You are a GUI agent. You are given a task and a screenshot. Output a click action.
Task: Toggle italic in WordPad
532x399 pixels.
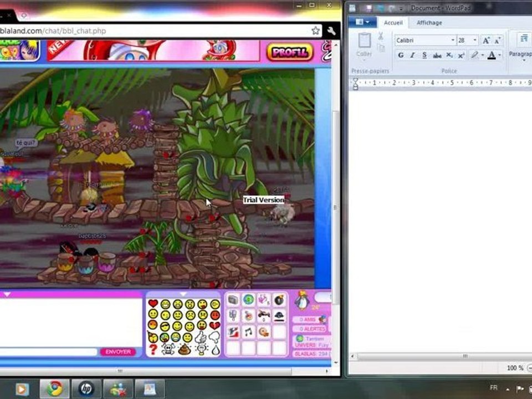pos(412,55)
